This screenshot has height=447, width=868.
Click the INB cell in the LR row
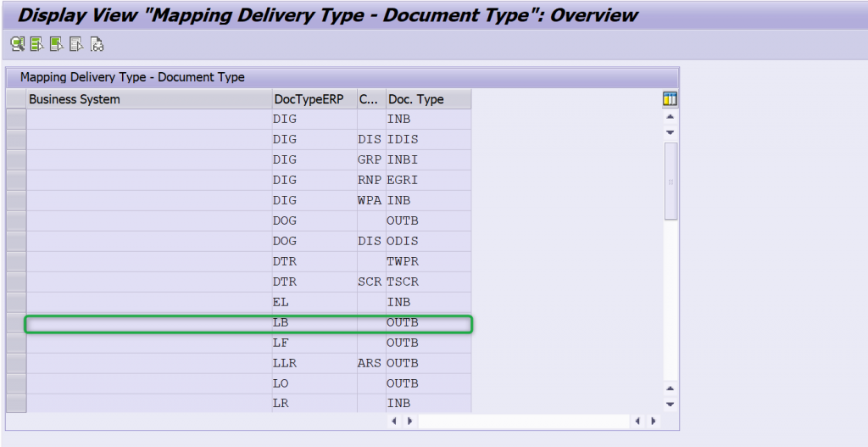428,403
